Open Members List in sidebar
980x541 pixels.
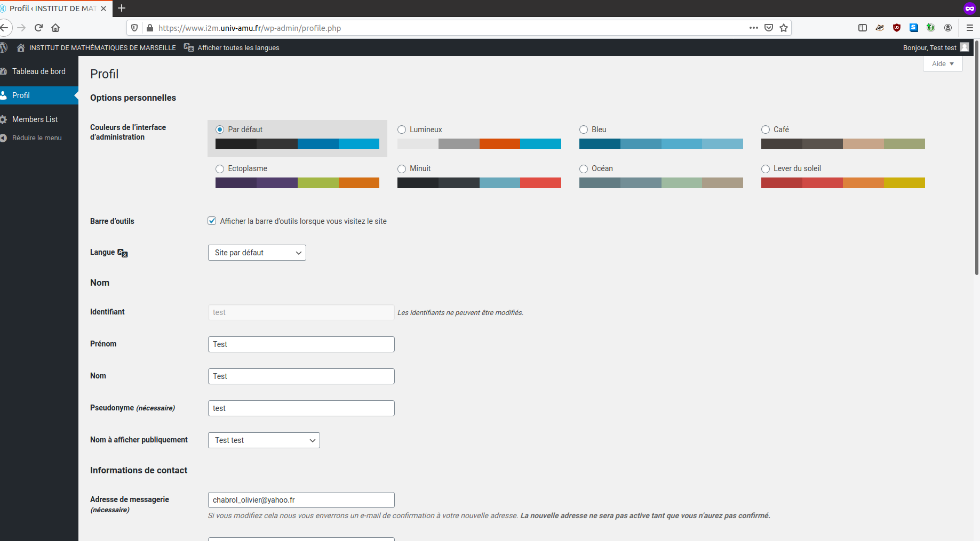coord(39,119)
